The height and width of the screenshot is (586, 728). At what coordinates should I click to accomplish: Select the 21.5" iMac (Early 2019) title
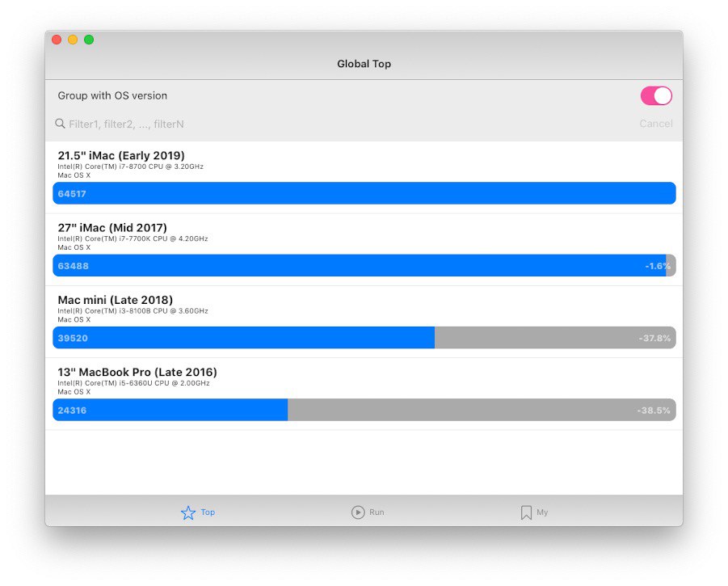click(x=121, y=155)
